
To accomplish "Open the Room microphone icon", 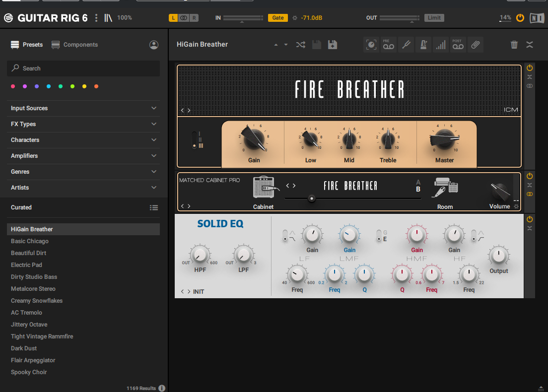I will (x=445, y=187).
